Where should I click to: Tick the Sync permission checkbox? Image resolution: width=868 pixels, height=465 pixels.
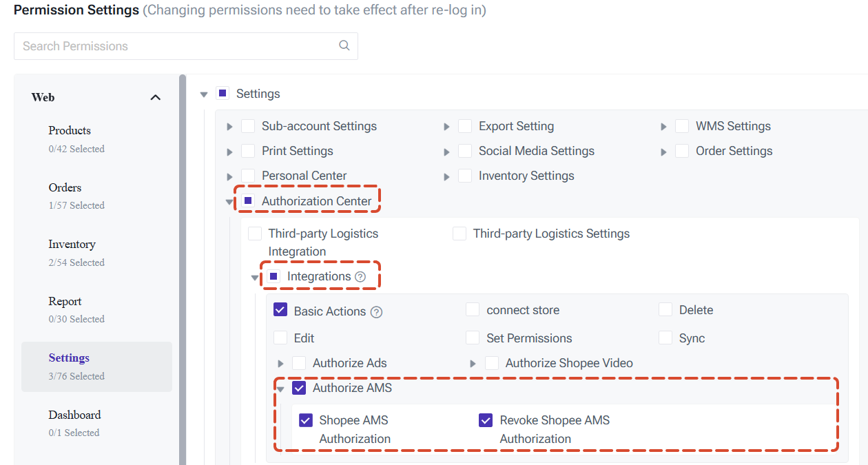pos(665,338)
